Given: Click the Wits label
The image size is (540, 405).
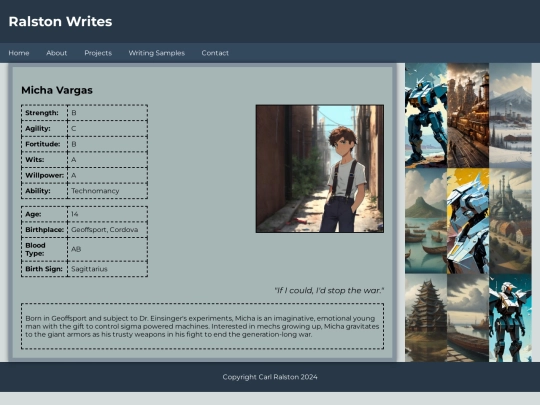Looking at the screenshot, I should [x=34, y=160].
